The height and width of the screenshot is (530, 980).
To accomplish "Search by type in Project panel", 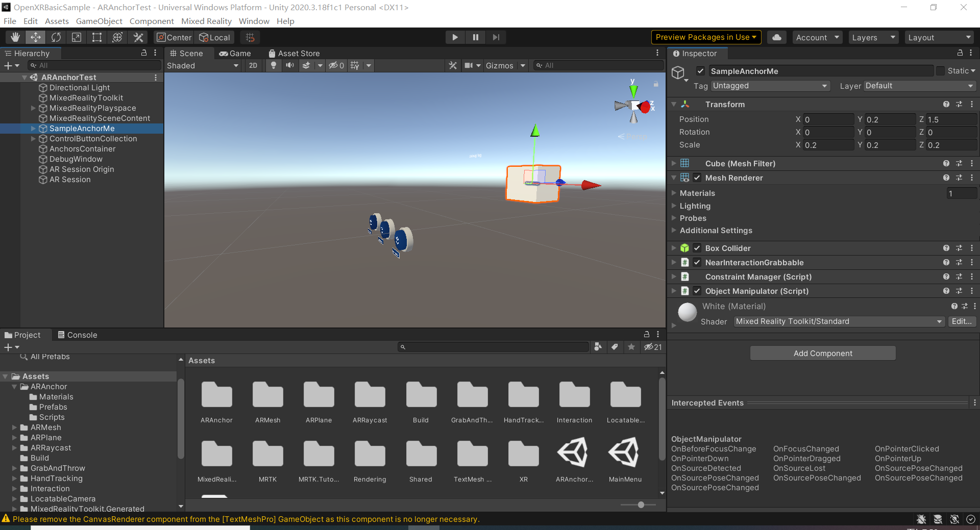I will click(x=598, y=347).
